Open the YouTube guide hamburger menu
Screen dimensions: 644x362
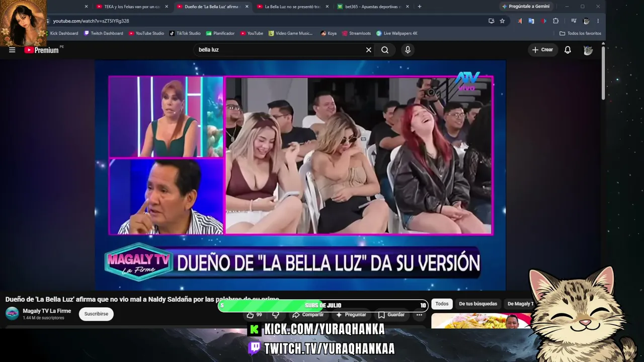12,50
